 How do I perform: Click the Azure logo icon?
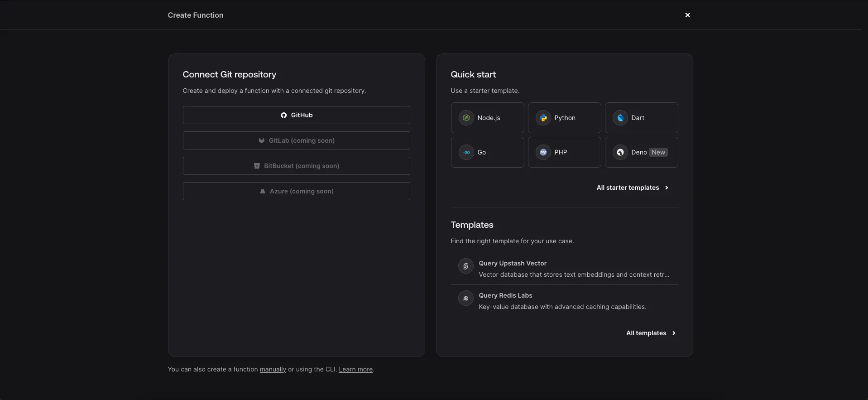point(263,191)
